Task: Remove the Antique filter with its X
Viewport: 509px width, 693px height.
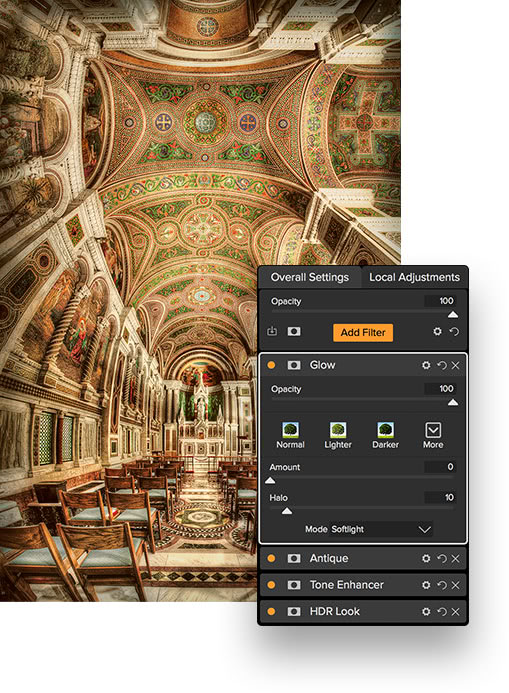Action: pos(456,559)
